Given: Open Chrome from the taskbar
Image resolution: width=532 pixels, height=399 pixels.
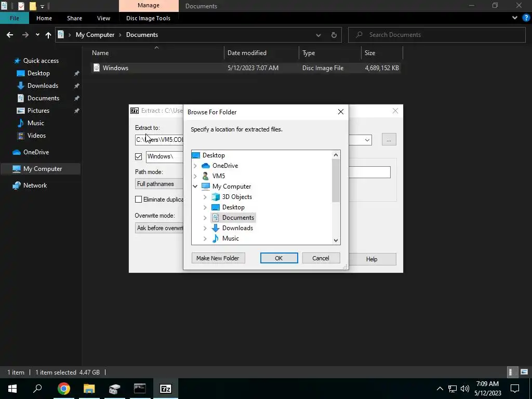Looking at the screenshot, I should click(63, 389).
